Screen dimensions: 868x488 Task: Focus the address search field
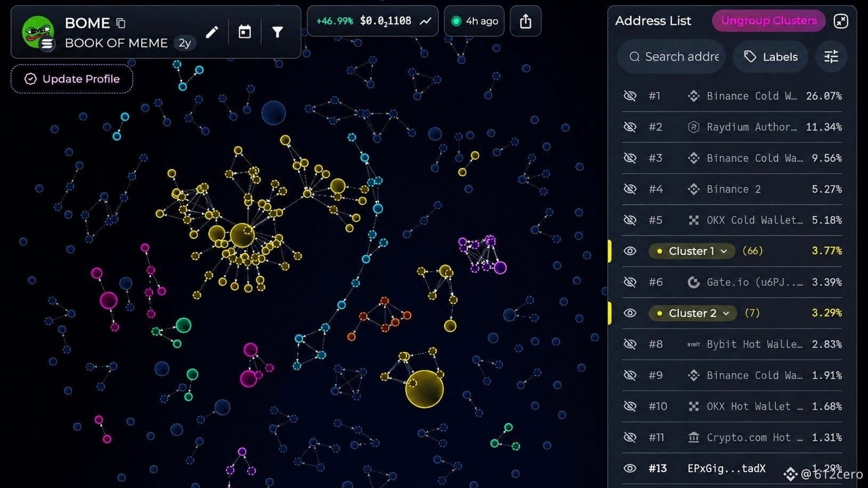point(672,57)
